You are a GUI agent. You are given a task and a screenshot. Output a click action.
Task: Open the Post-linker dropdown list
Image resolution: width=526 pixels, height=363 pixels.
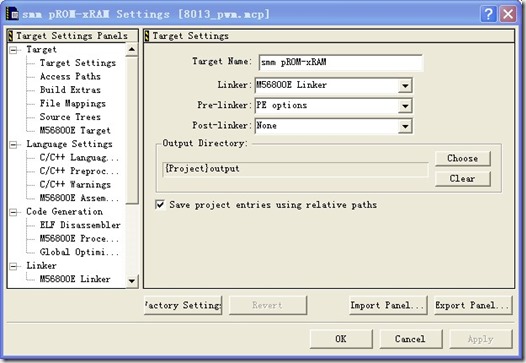[x=405, y=126]
